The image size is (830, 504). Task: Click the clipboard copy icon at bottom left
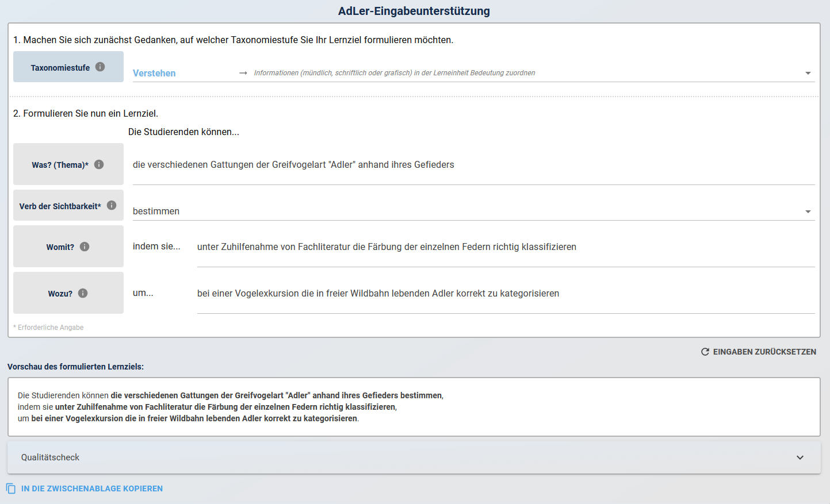pos(11,488)
